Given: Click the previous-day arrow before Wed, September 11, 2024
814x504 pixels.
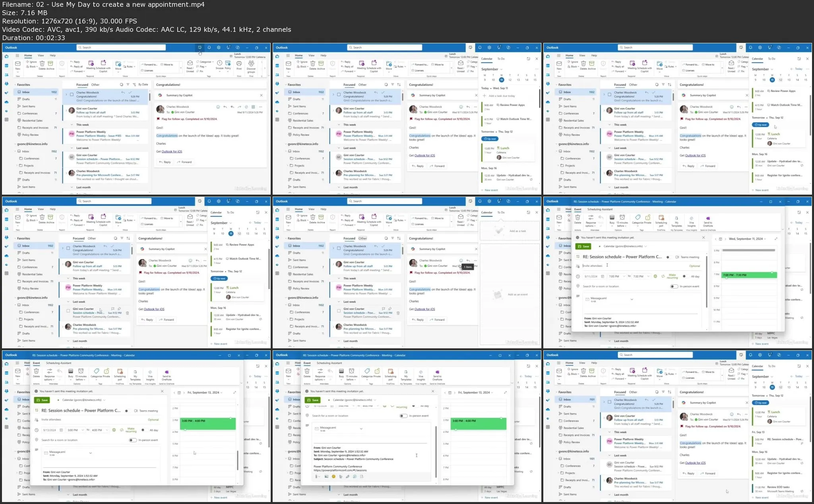Looking at the screenshot, I should [x=715, y=239].
